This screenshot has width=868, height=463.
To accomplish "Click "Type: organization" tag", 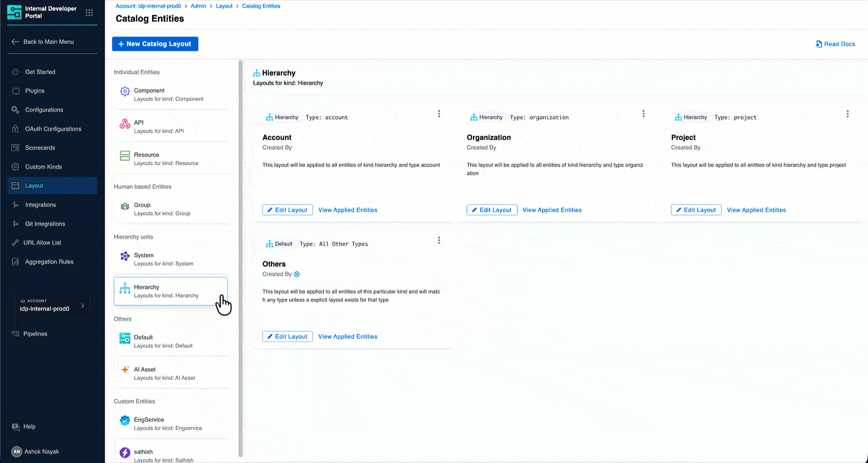I will [539, 117].
